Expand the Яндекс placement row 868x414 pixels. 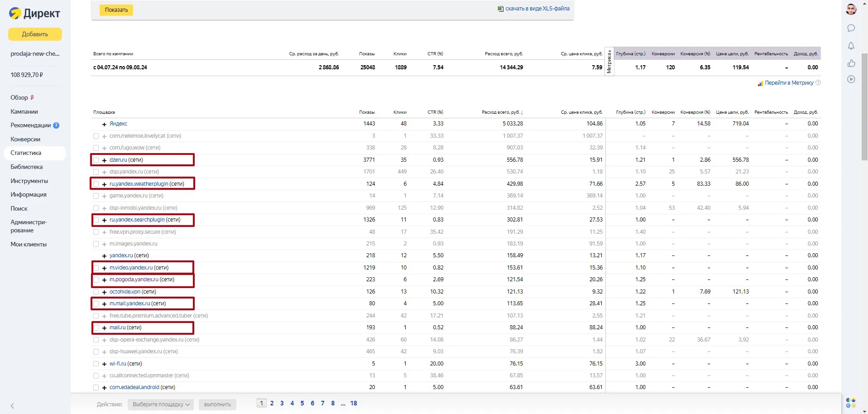click(104, 124)
